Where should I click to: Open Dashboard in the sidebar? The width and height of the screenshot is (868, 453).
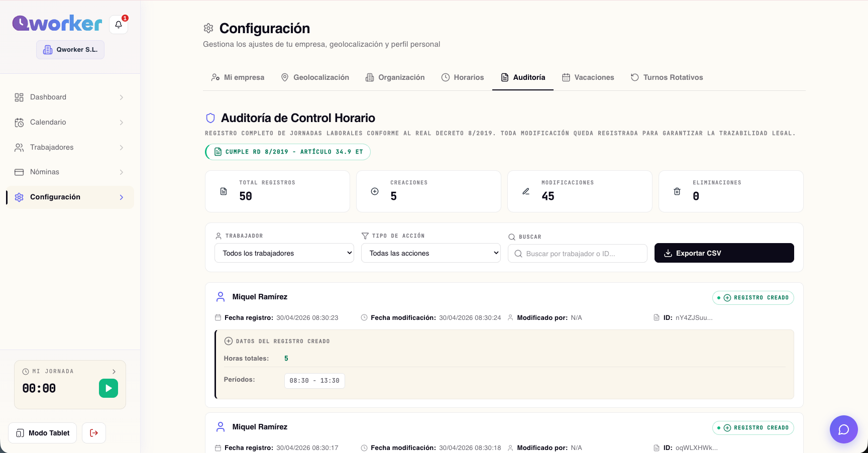69,97
